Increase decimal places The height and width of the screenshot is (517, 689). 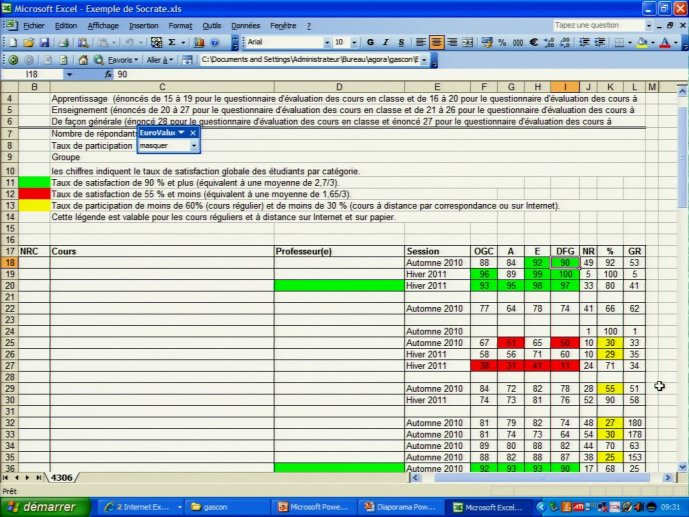(549, 43)
